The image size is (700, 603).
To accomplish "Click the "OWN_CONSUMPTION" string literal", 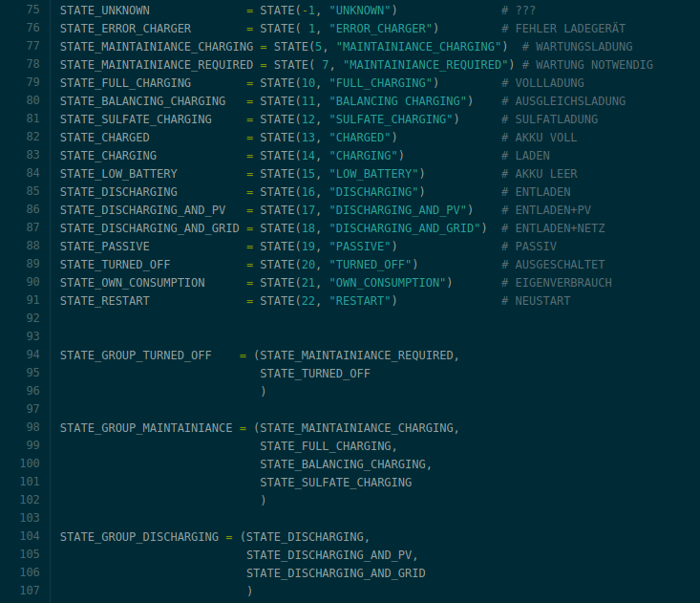I will click(390, 283).
